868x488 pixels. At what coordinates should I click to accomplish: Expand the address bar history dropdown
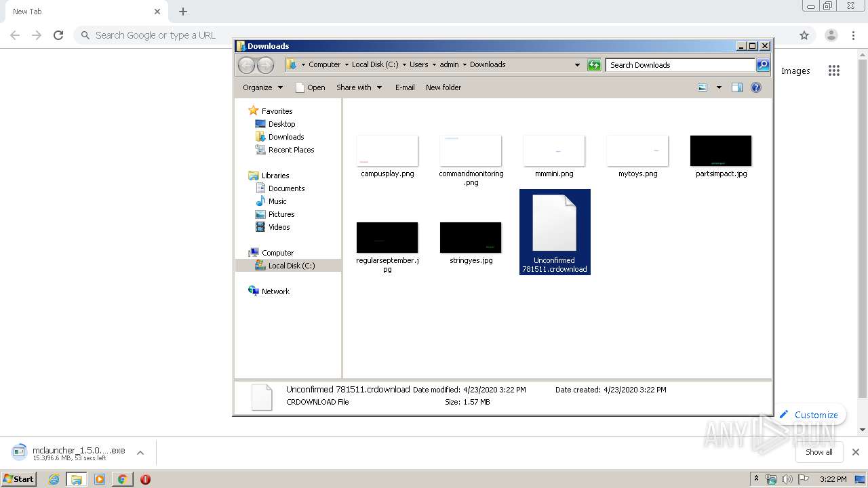click(577, 65)
